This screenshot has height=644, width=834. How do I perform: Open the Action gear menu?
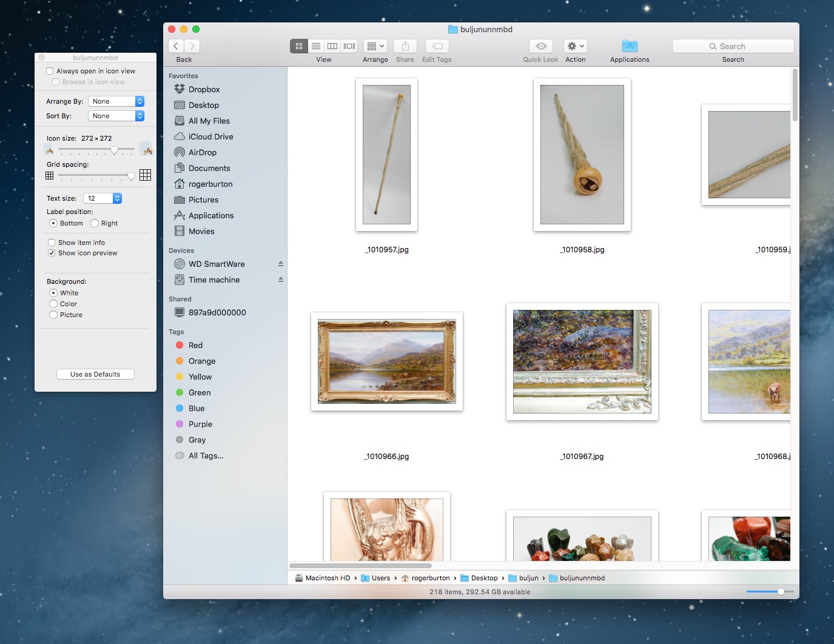pos(574,45)
